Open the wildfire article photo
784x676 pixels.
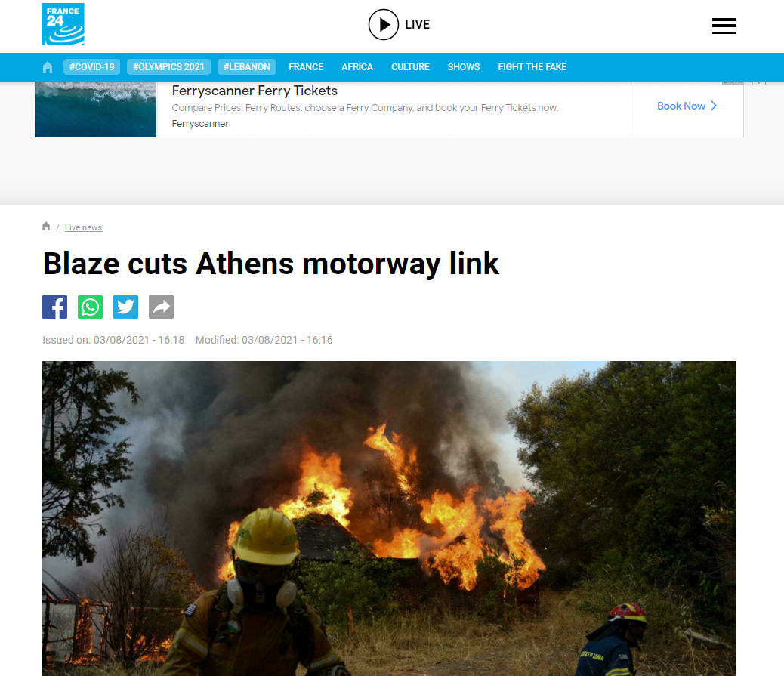tap(389, 518)
